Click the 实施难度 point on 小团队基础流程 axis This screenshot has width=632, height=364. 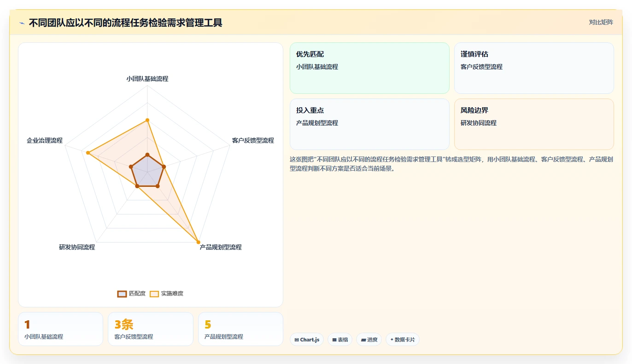tap(147, 120)
